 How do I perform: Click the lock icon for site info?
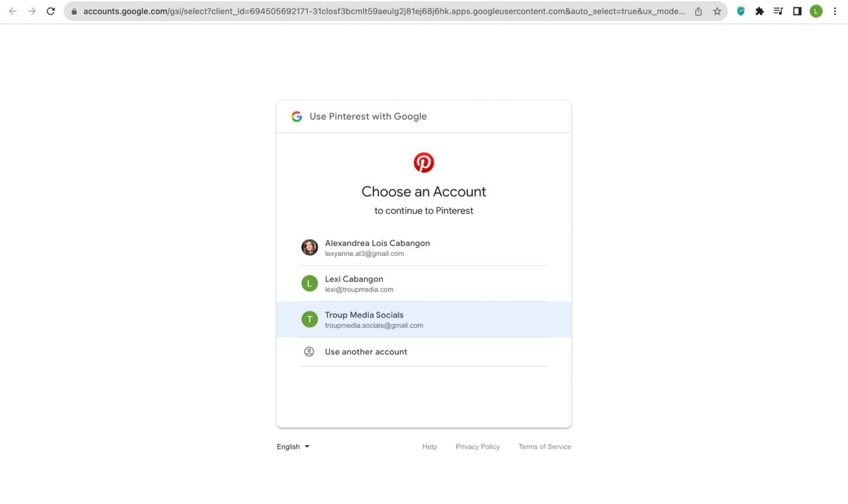click(x=74, y=11)
